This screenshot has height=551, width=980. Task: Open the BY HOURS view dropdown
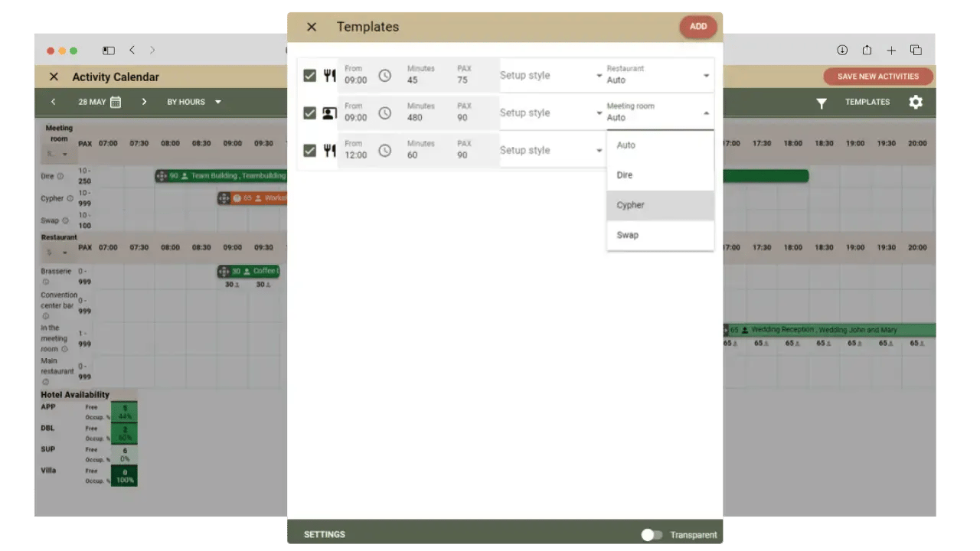pyautogui.click(x=194, y=102)
